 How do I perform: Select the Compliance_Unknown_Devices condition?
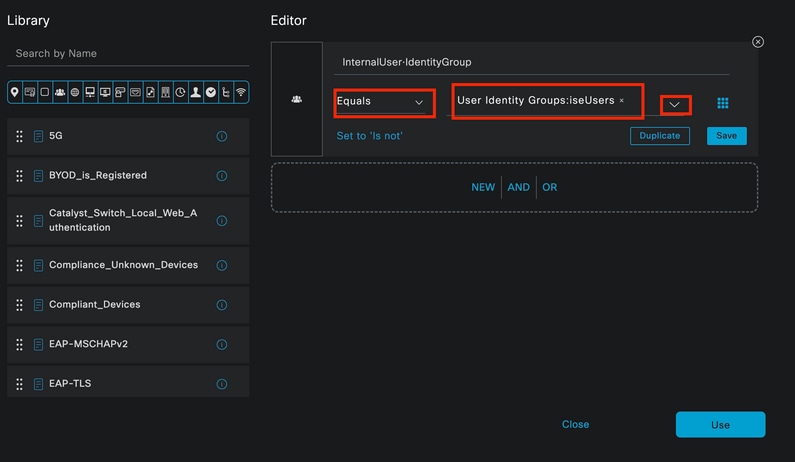[128, 265]
